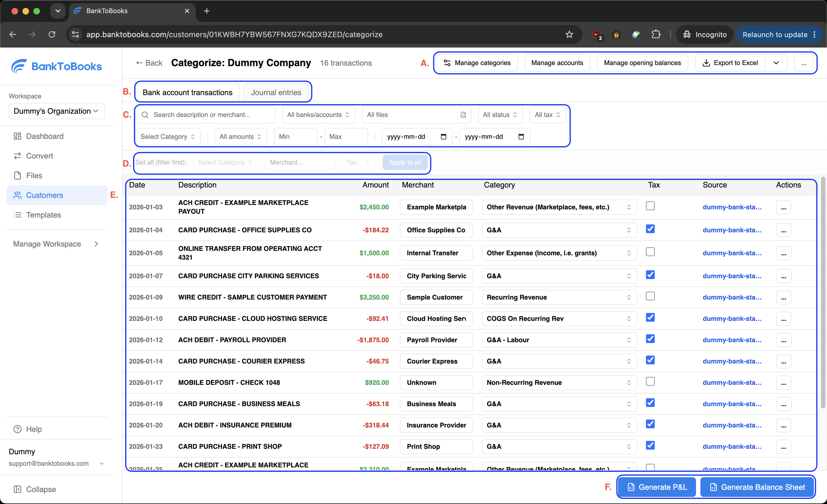Open actions menu for Print Shop row
827x504 pixels.
point(783,447)
